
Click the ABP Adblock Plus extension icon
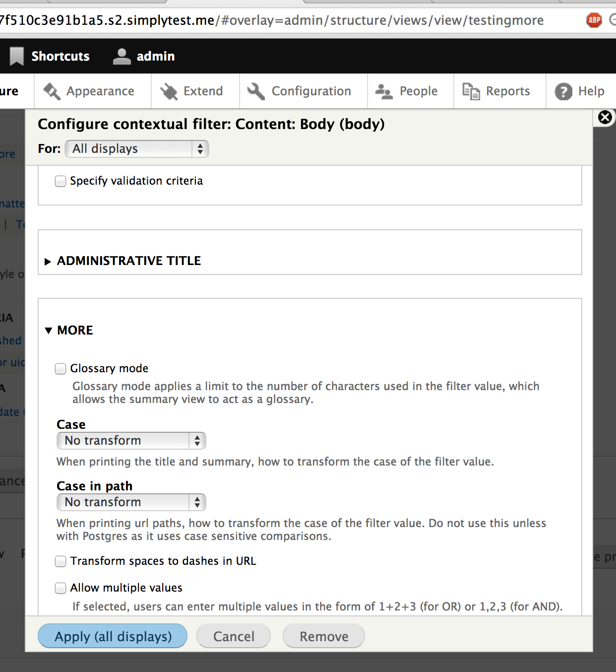(594, 20)
